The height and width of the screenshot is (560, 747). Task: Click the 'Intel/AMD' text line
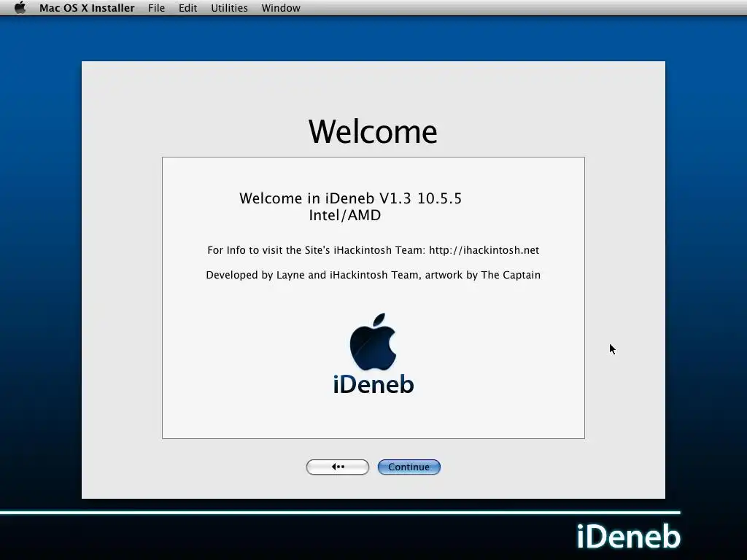(x=345, y=215)
